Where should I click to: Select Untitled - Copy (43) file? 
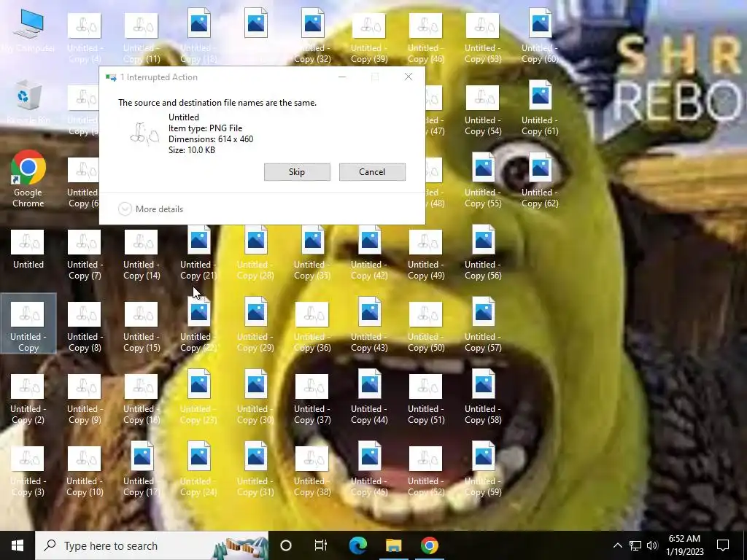pos(369,325)
